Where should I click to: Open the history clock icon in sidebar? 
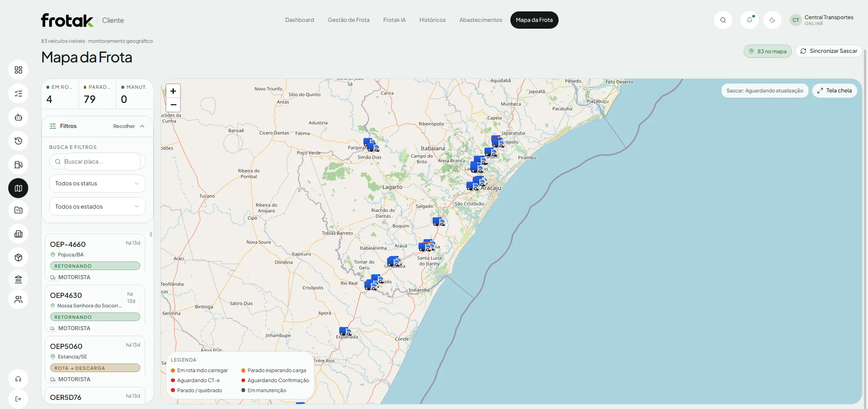tap(18, 141)
